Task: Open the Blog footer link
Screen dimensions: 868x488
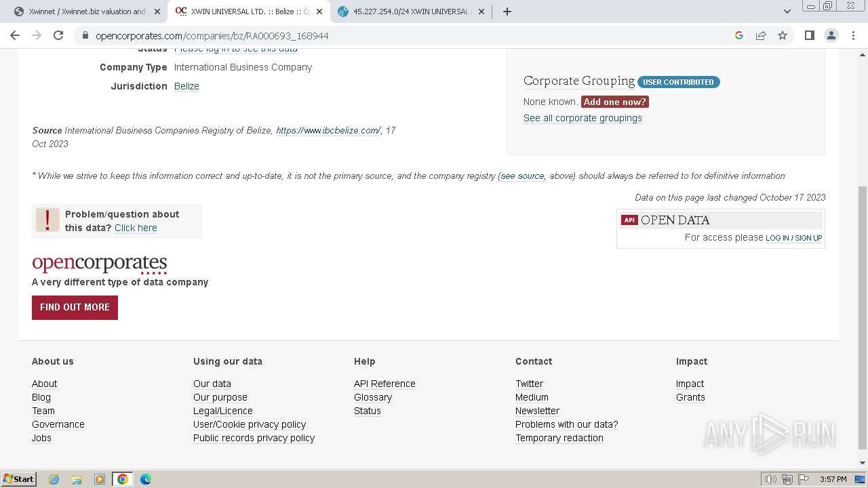Action: coord(41,397)
